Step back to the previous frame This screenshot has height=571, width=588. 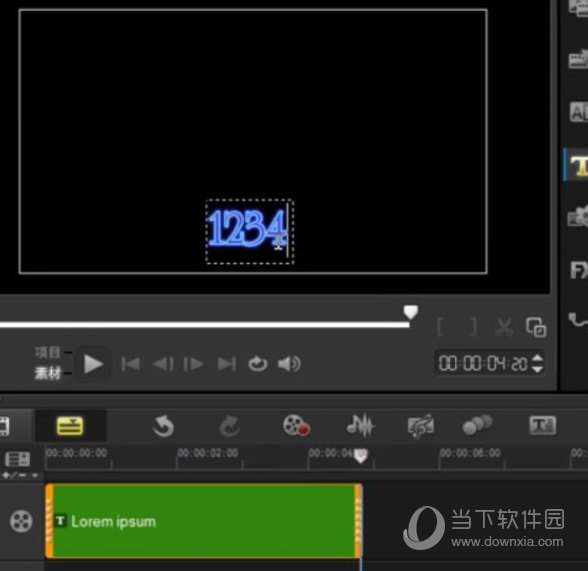pos(164,364)
